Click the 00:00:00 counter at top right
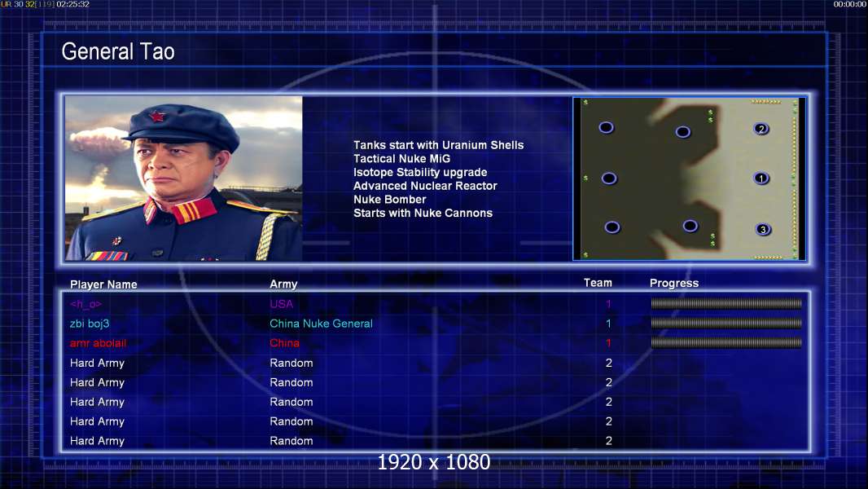The image size is (868, 489). (x=850, y=4)
